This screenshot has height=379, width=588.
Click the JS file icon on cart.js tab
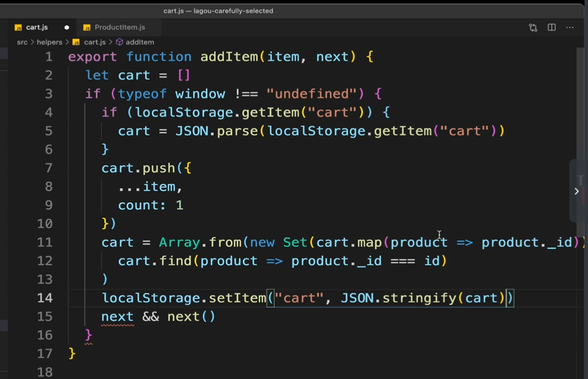click(x=18, y=28)
